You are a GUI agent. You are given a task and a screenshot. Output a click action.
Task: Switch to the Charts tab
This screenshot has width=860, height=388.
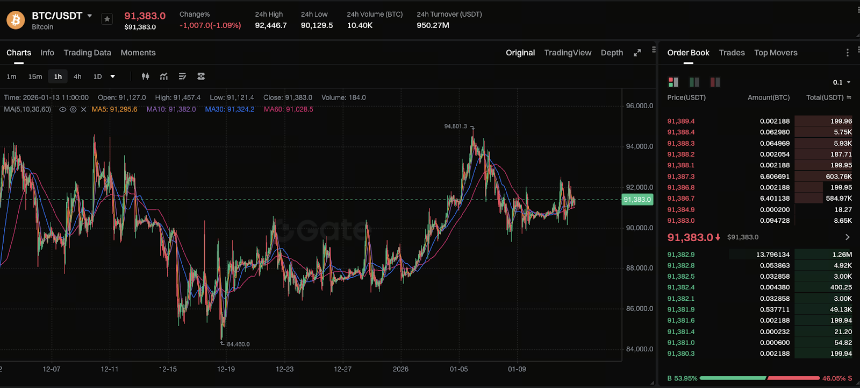coord(19,53)
